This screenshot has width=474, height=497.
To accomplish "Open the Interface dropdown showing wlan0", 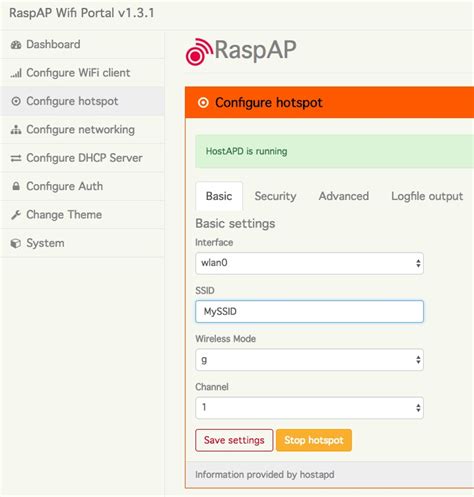I will (x=309, y=263).
